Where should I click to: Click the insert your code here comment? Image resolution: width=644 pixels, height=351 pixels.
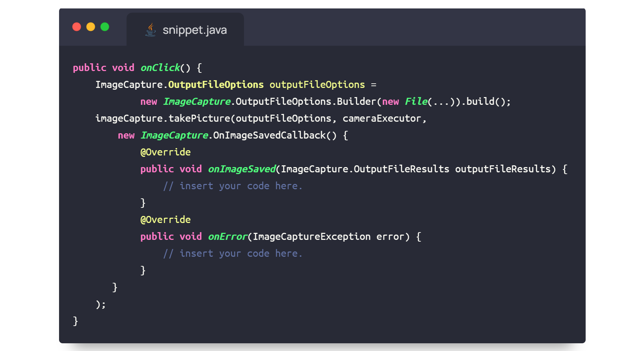tap(233, 186)
